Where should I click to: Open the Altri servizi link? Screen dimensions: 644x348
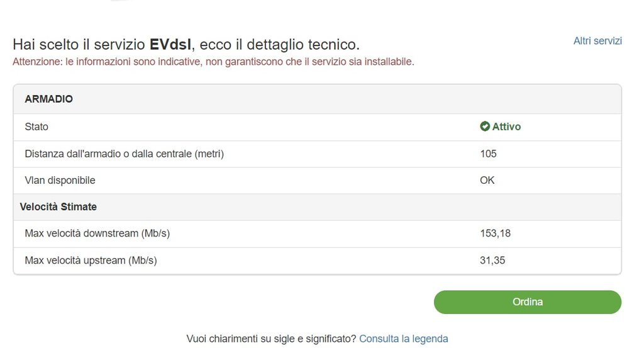pos(597,41)
